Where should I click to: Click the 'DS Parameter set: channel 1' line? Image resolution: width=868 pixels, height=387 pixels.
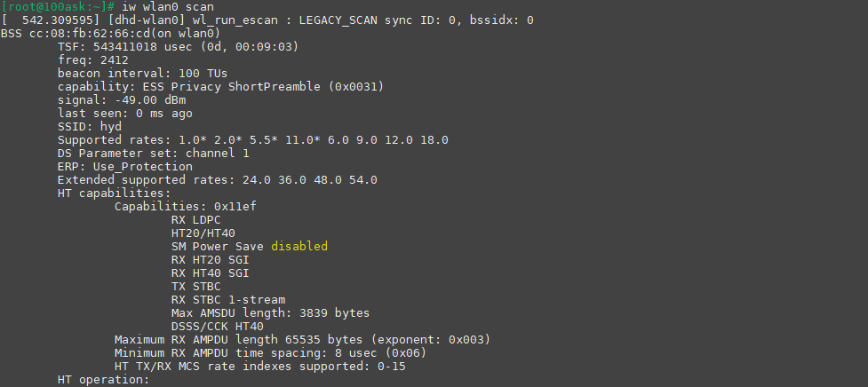point(154,154)
